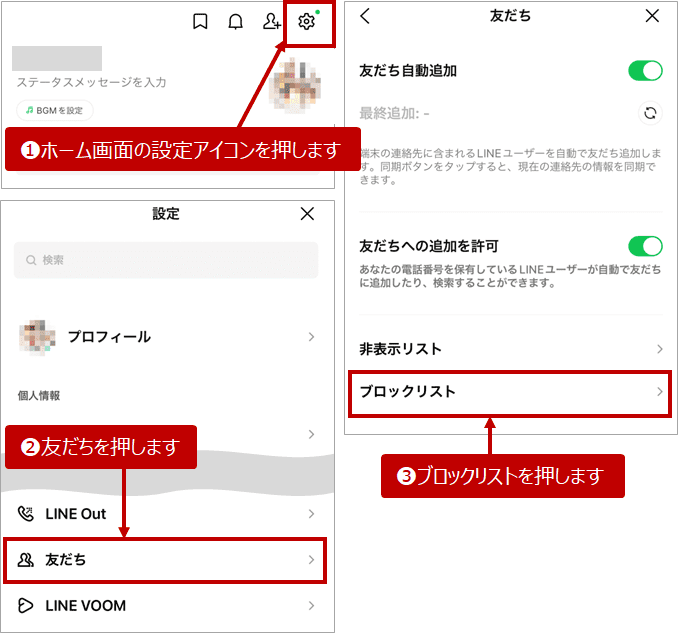Viewport: 678px width, 633px height.
Task: Close the 設定 screen with X
Action: [x=307, y=214]
